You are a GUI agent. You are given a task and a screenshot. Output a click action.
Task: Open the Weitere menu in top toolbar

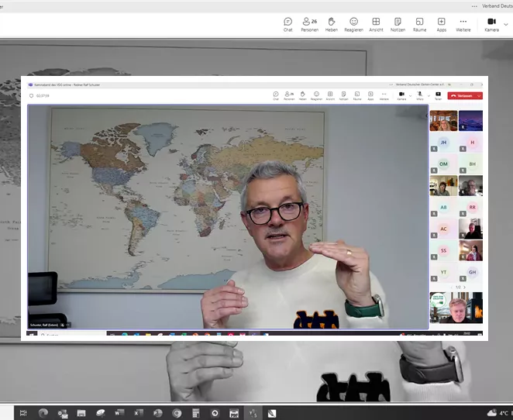click(463, 25)
